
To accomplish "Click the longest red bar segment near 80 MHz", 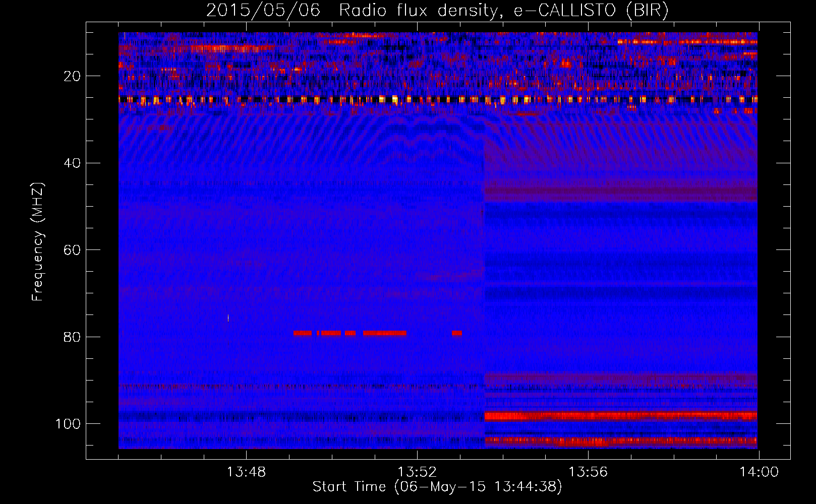I will point(384,333).
